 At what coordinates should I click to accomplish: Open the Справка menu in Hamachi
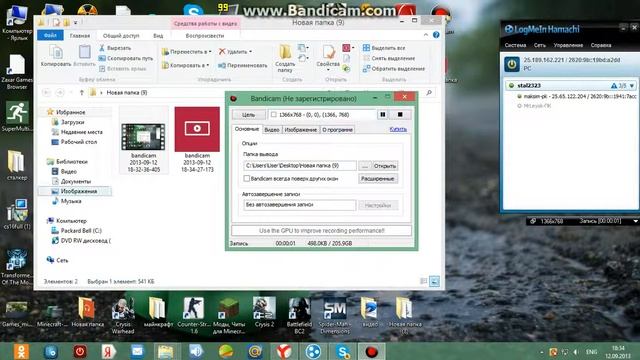click(x=601, y=45)
